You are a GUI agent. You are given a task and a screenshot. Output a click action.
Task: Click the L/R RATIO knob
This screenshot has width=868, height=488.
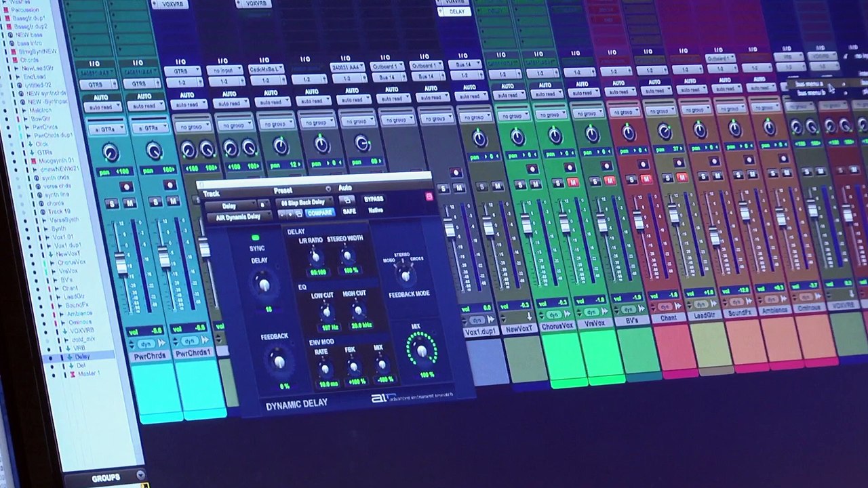(x=315, y=256)
